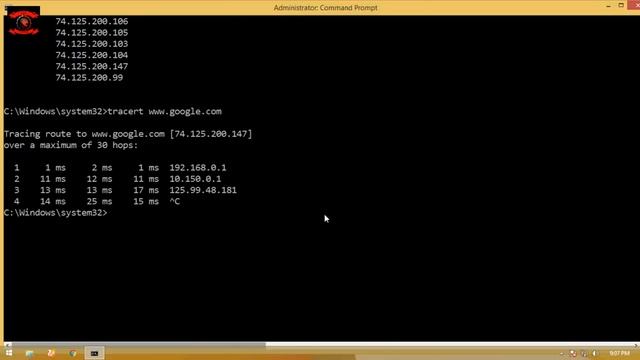Click the IP address 74.125.200.104
The width and height of the screenshot is (640, 360).
click(91, 55)
